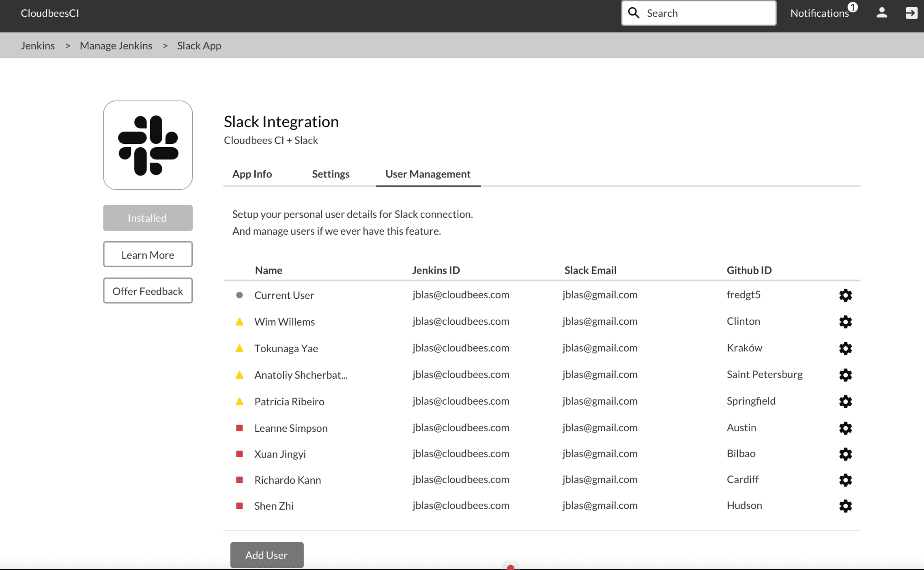Open settings gear for Shen Zhi

coord(845,506)
